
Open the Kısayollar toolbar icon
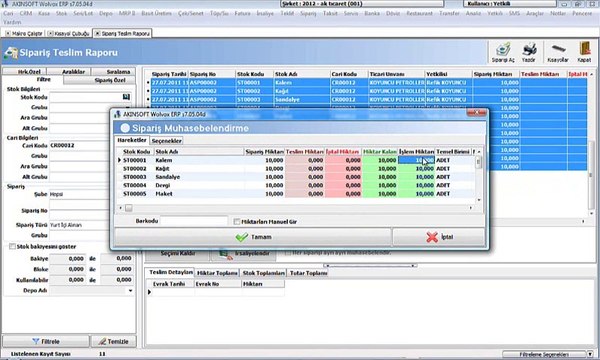pos(558,52)
